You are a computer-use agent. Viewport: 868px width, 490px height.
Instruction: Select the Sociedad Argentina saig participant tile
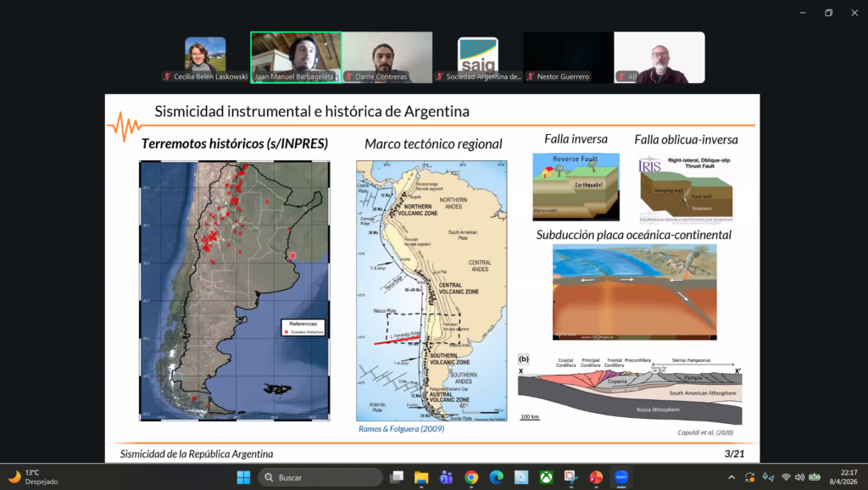tap(477, 57)
